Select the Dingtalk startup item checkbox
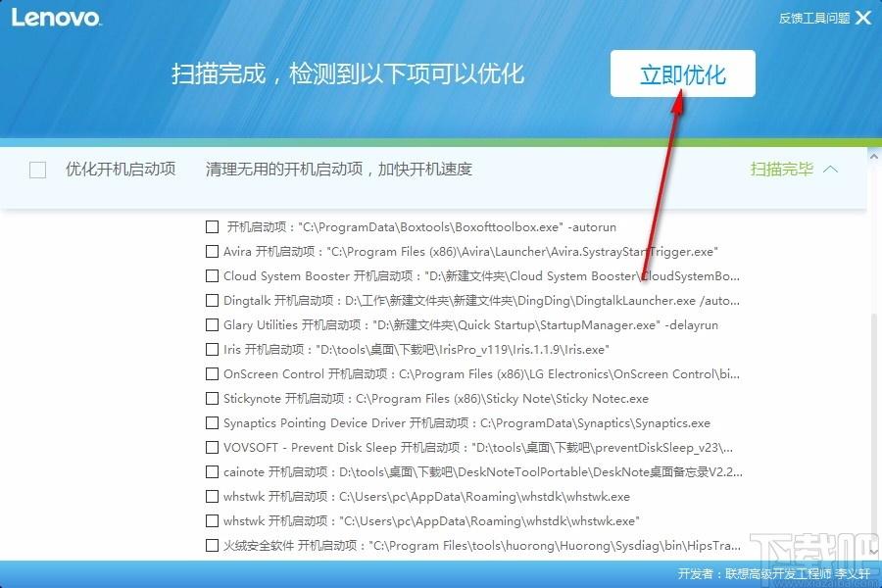Screen dimensions: 882x588 point(212,301)
